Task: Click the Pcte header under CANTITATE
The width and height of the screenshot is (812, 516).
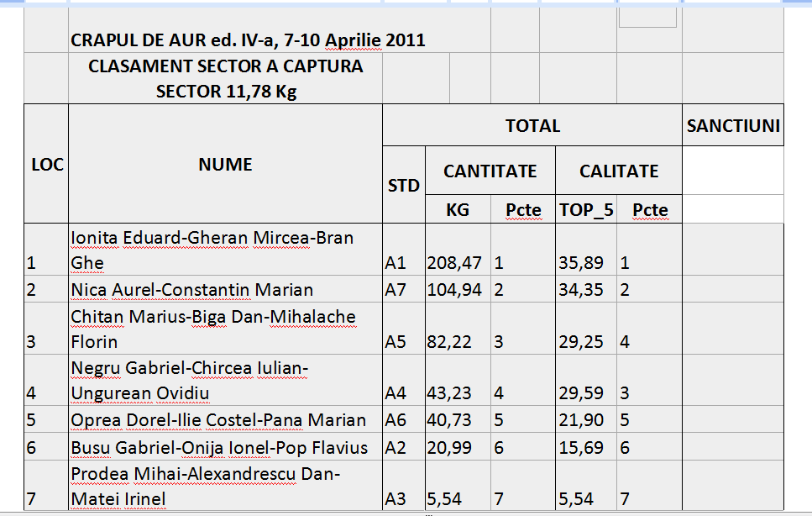Action: [523, 210]
